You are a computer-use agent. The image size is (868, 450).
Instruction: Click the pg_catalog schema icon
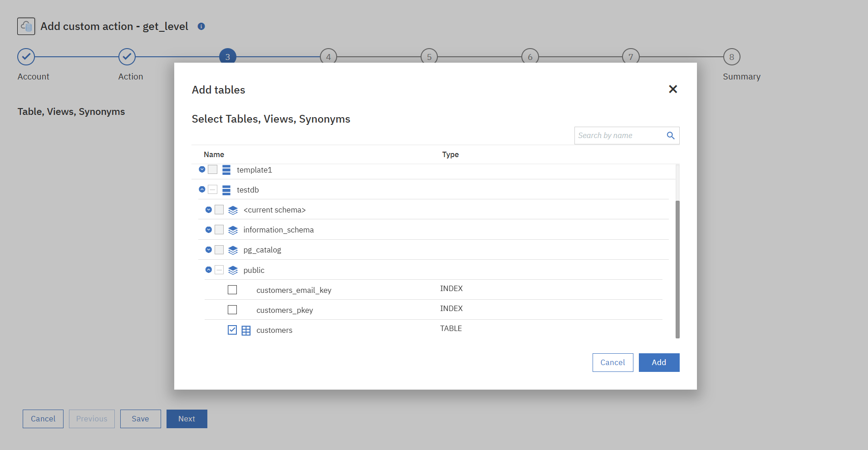233,250
